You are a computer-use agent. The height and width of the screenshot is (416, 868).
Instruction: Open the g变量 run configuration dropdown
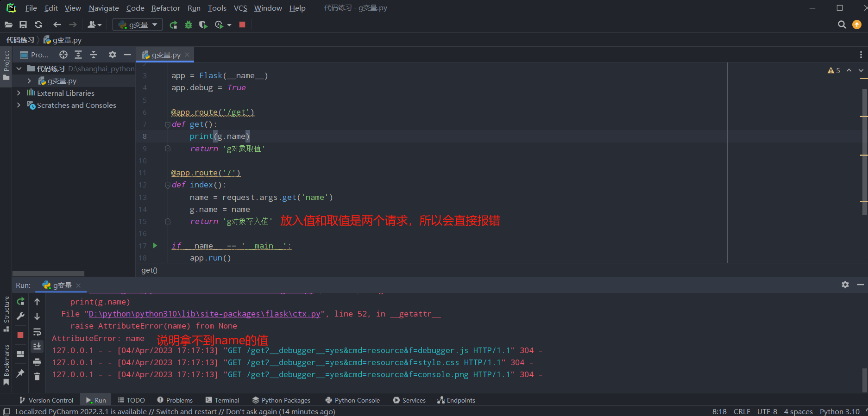coord(138,25)
